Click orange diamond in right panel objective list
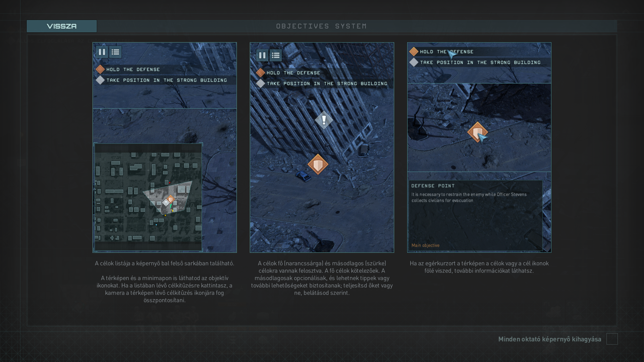This screenshot has height=362, width=644. pyautogui.click(x=414, y=52)
